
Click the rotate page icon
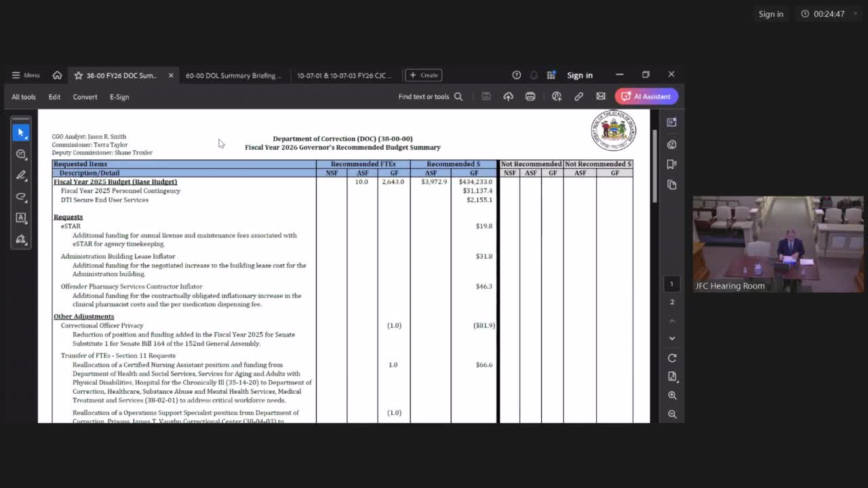(x=672, y=358)
